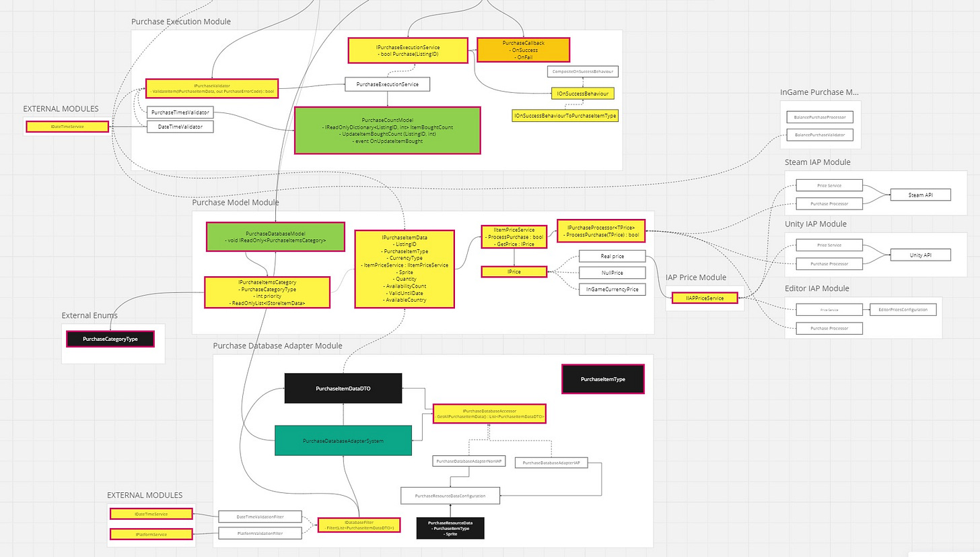Viewport: 980px width, 557px height.
Task: Click the Purchase Execution Module title
Action: (x=181, y=22)
